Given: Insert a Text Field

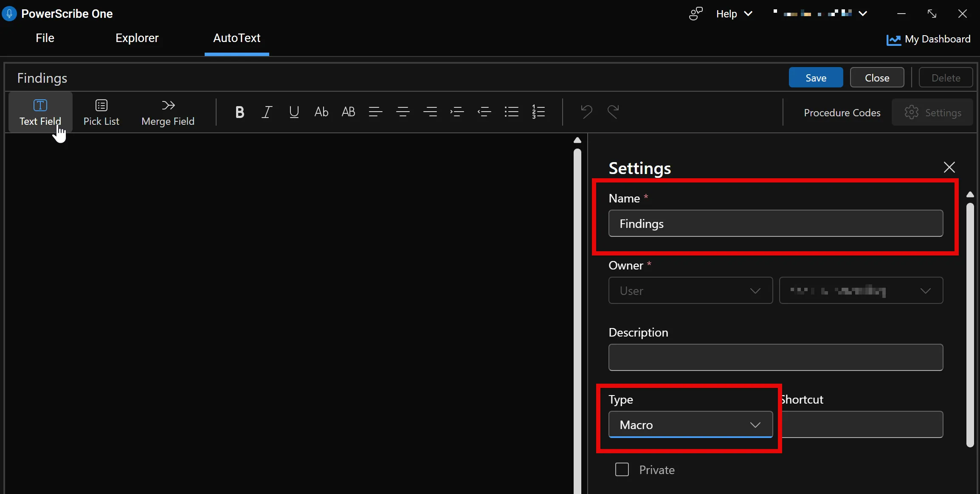Looking at the screenshot, I should click(x=40, y=112).
